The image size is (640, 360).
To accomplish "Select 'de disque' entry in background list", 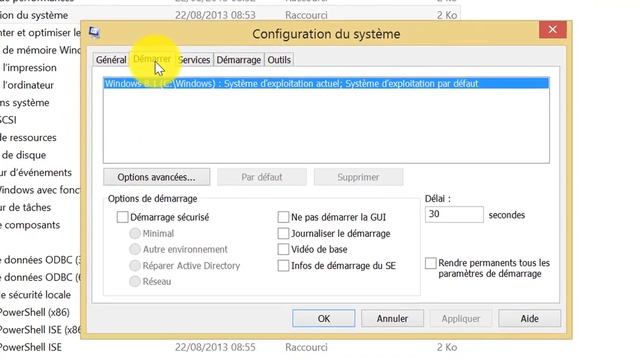I will point(23,155).
